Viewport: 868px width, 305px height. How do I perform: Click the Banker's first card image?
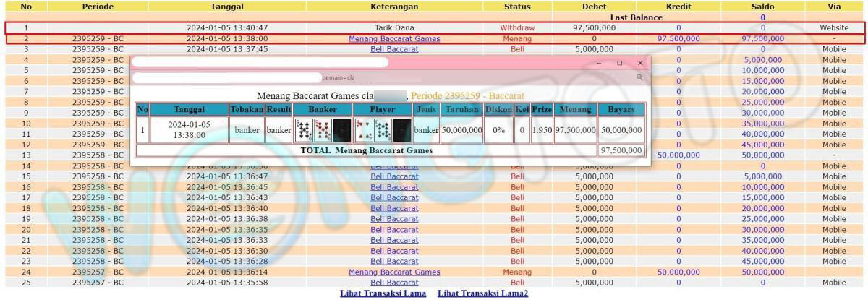(x=304, y=130)
